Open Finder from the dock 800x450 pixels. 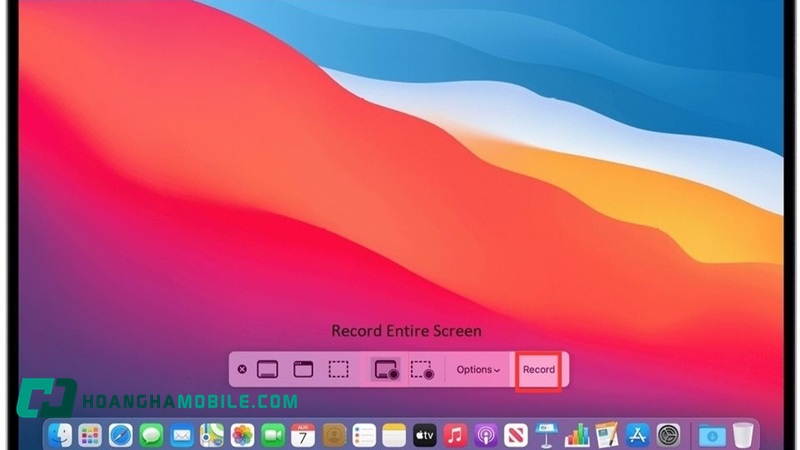pyautogui.click(x=60, y=435)
